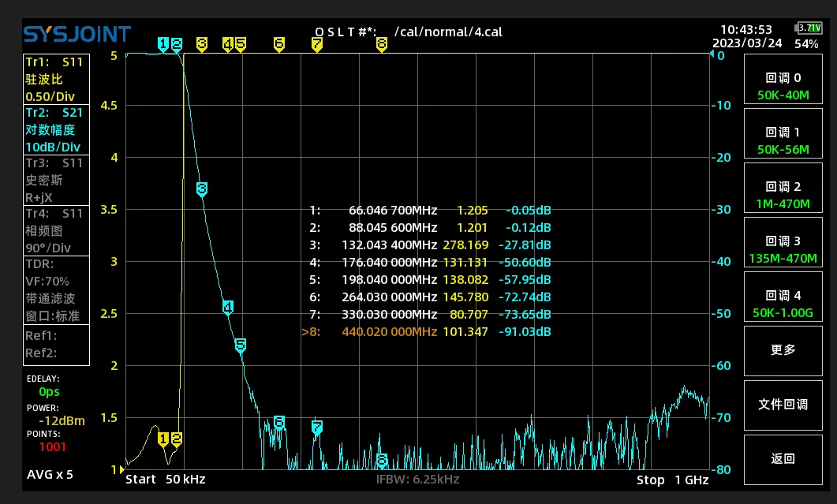Image resolution: width=837 pixels, height=504 pixels.
Task: Open the TDR settings panel
Action: pyautogui.click(x=56, y=290)
